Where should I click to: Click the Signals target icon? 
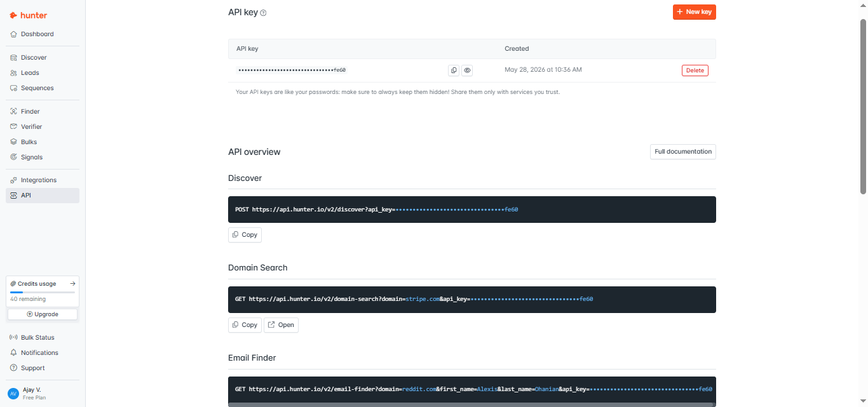tap(14, 157)
